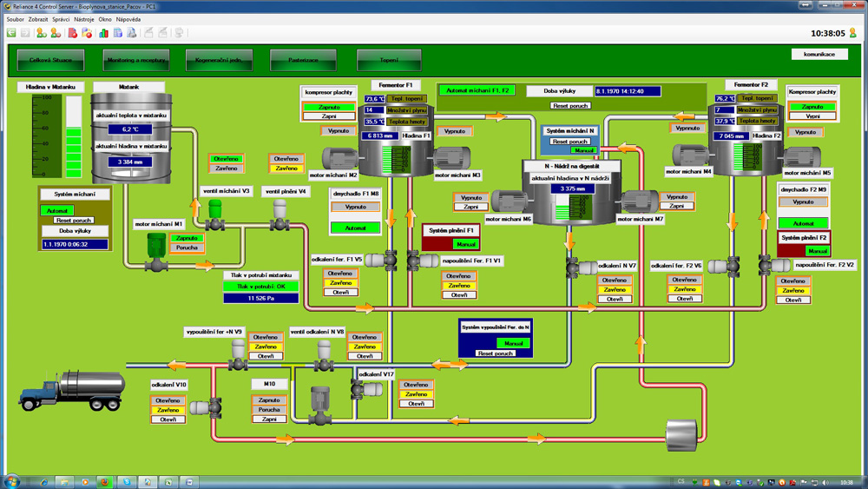The width and height of the screenshot is (868, 489).
Task: Click Otevři under odkalení Fer. F1 V5
Action: point(340,293)
